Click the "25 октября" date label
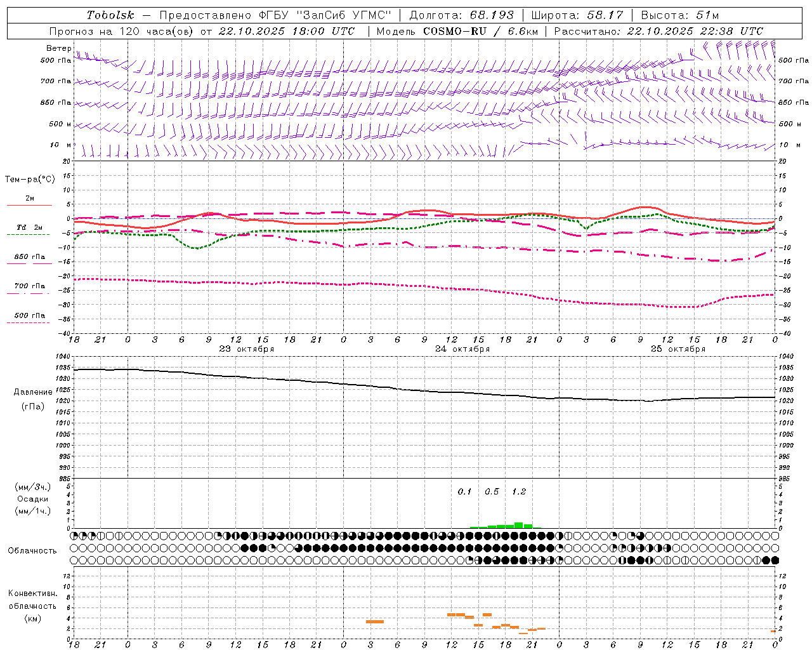The image size is (812, 650). (678, 349)
